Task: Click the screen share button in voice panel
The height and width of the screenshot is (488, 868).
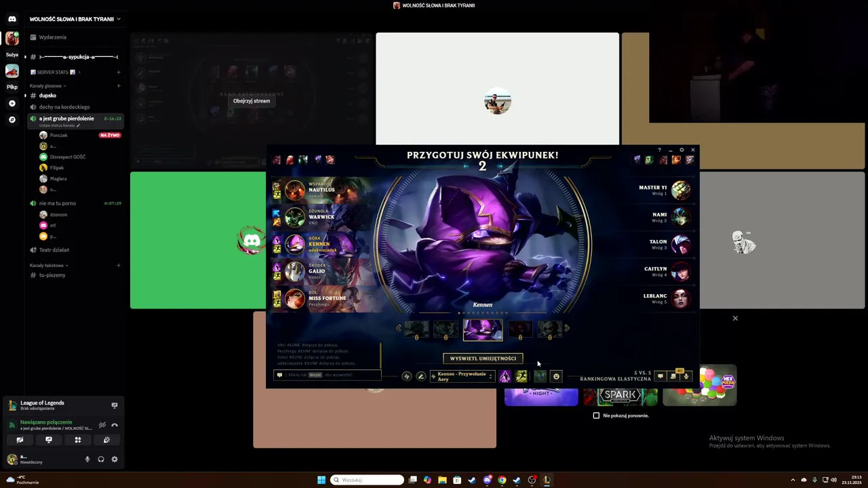Action: coord(49,440)
